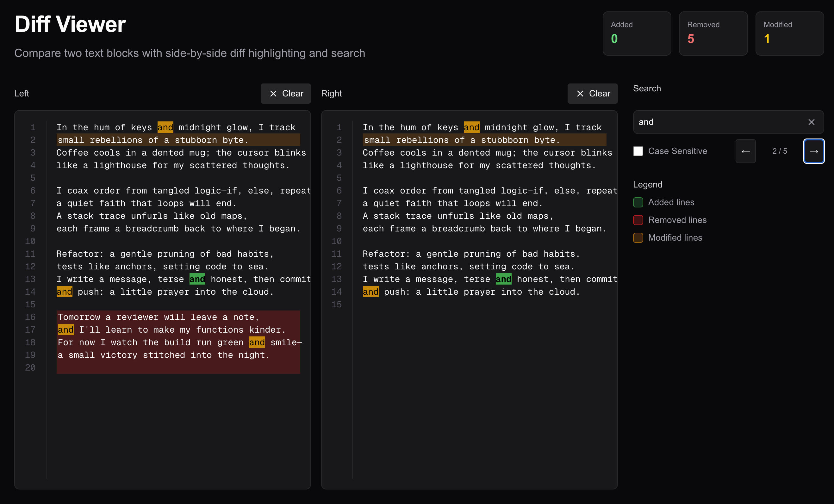
Task: Click inside the search input box
Action: click(x=711, y=122)
